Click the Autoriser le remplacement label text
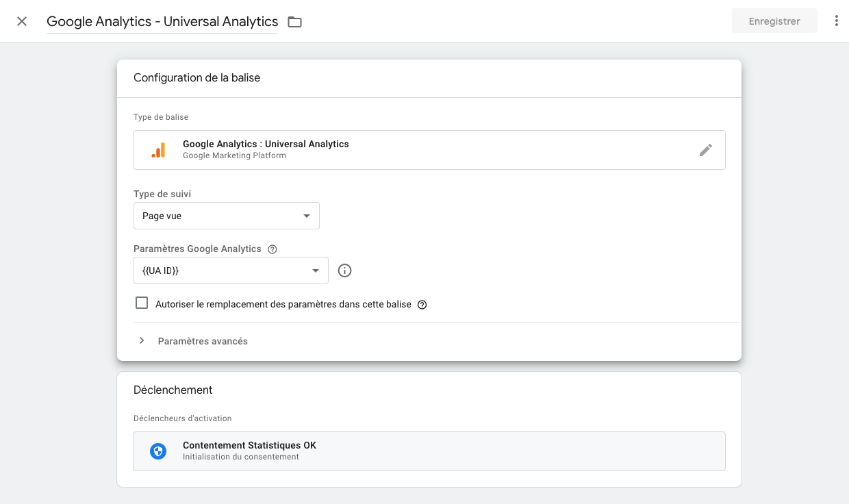The height and width of the screenshot is (504, 849). tap(283, 305)
